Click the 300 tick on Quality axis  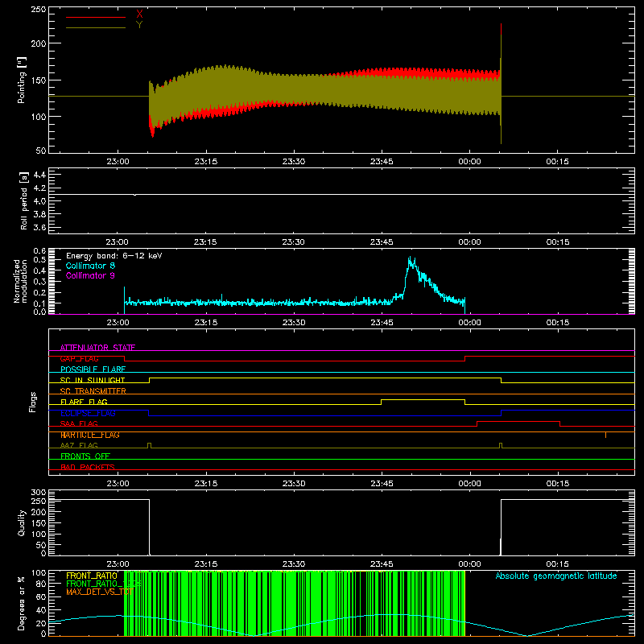pos(39,493)
